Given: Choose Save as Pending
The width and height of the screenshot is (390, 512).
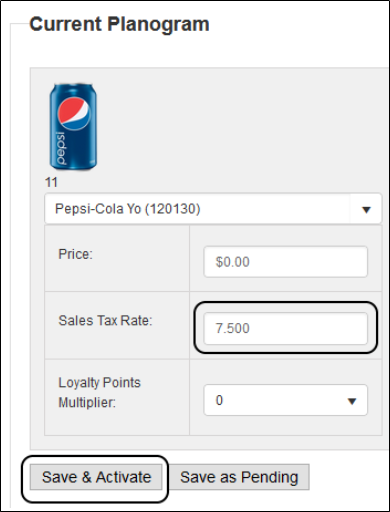Looking at the screenshot, I should [x=239, y=477].
